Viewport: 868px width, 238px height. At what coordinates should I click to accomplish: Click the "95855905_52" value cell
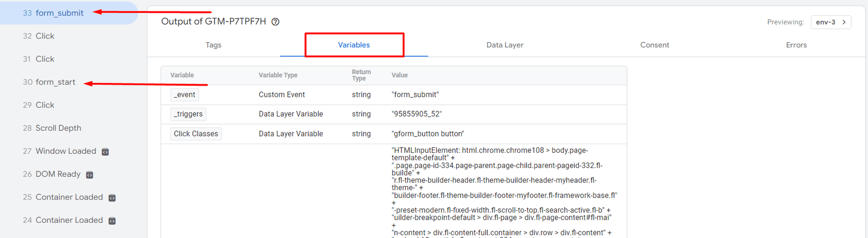point(417,114)
